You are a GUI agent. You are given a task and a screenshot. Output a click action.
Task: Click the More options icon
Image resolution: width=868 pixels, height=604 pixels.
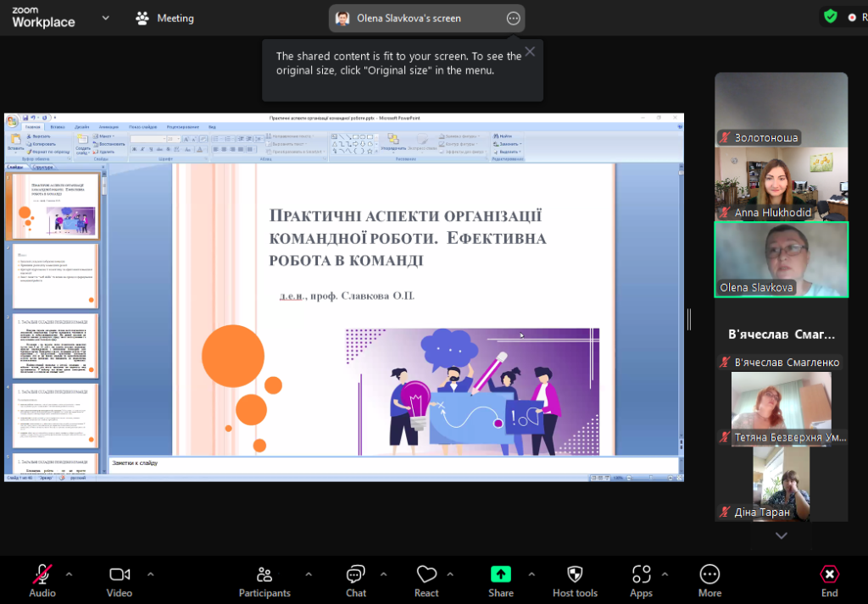click(x=709, y=575)
